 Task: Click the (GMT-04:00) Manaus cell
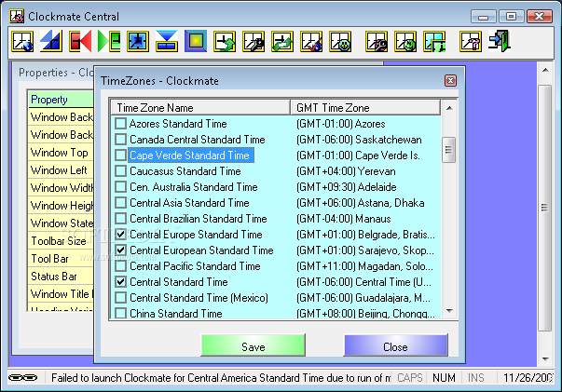point(343,219)
